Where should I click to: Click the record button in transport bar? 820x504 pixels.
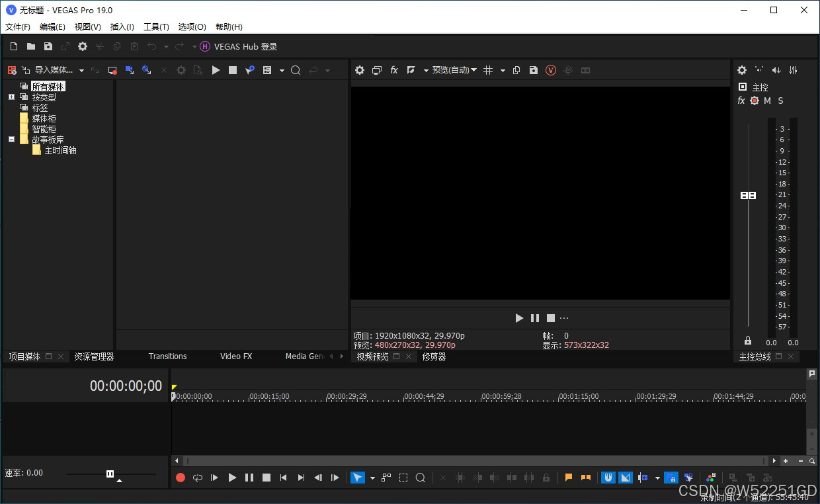point(181,478)
